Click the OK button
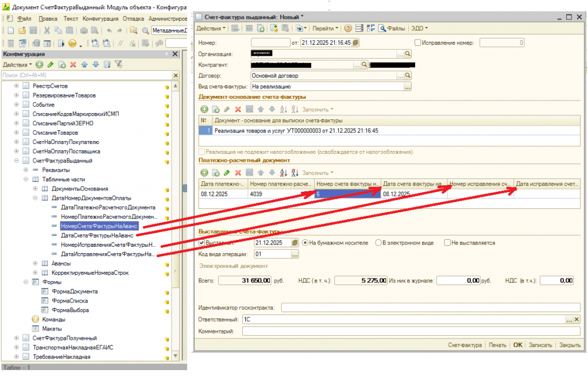Image resolution: width=588 pixels, height=377 pixels. 518,345
